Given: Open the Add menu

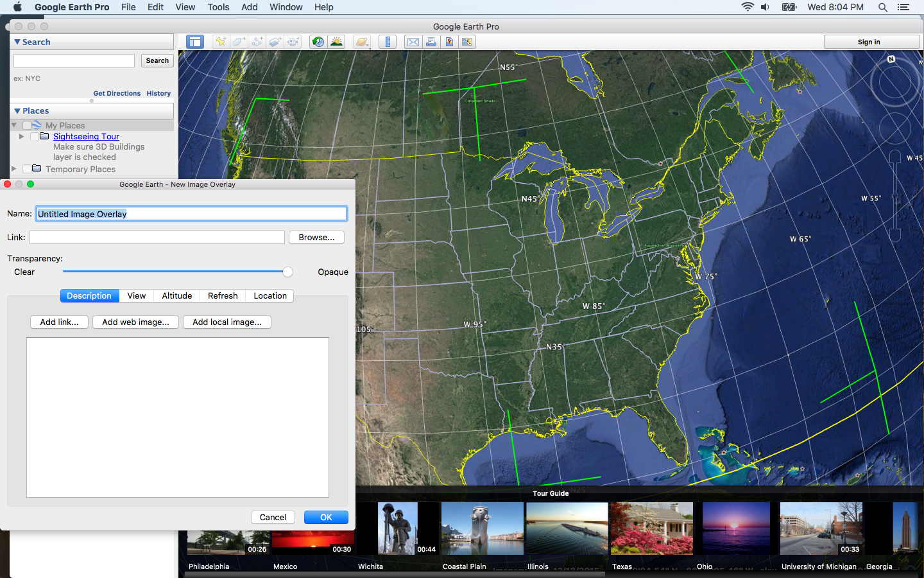Looking at the screenshot, I should (250, 7).
